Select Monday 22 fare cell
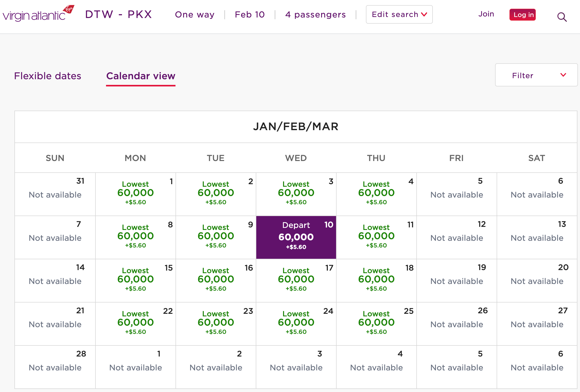The image size is (580, 392). tap(135, 323)
